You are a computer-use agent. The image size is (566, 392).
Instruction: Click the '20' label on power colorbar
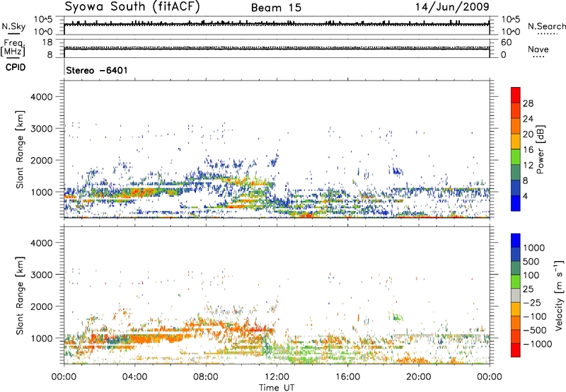(x=528, y=134)
